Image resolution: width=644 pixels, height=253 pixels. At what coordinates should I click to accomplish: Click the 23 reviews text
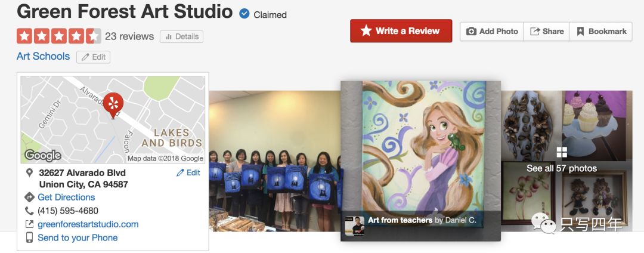129,36
